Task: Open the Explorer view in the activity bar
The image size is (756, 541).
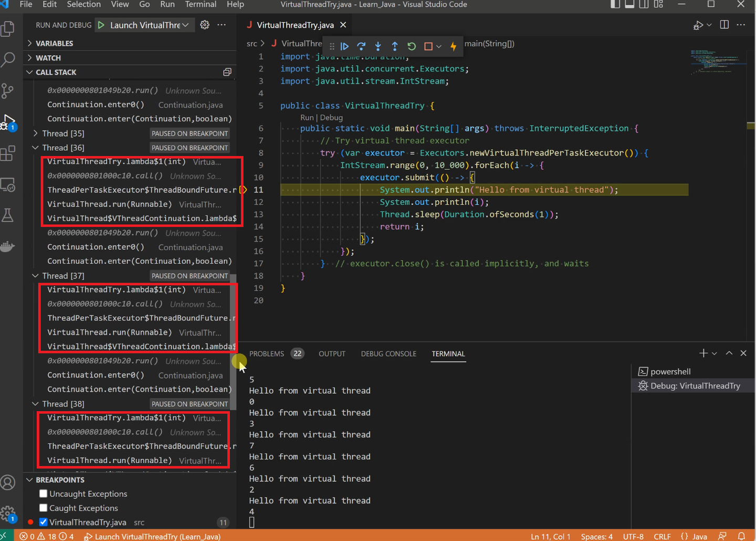Action: [8, 29]
